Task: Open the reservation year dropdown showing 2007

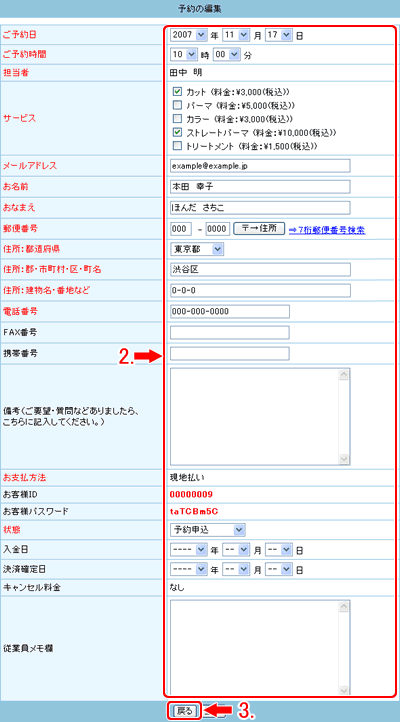Action: pos(189,35)
